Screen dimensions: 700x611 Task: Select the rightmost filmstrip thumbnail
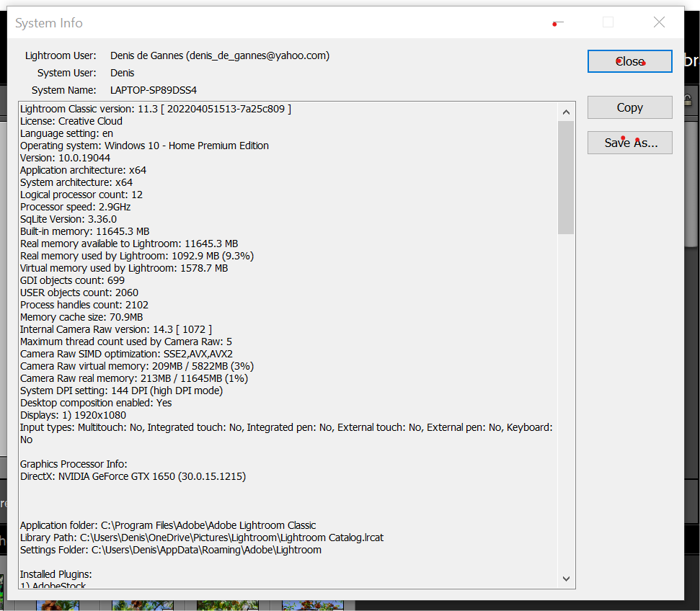pos(313,605)
